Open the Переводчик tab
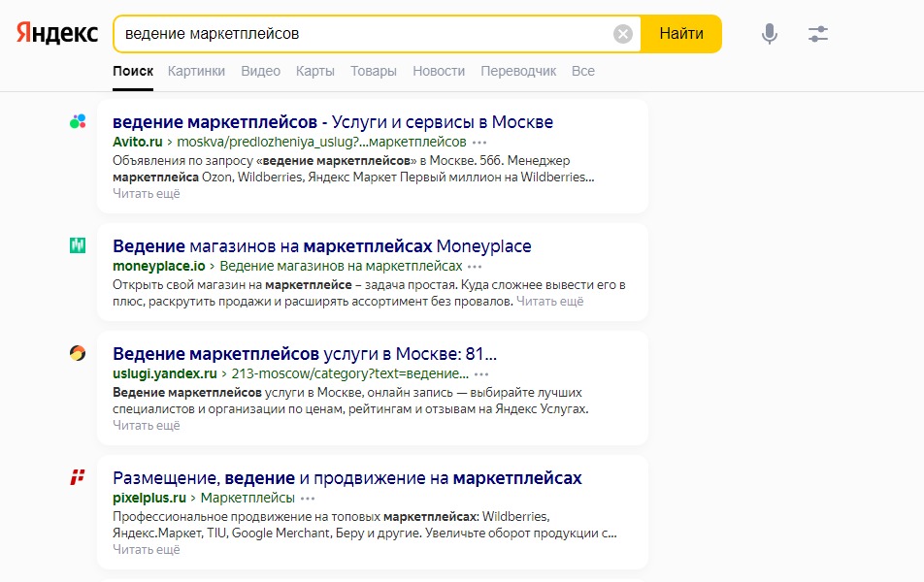This screenshot has height=582, width=924. click(x=518, y=71)
